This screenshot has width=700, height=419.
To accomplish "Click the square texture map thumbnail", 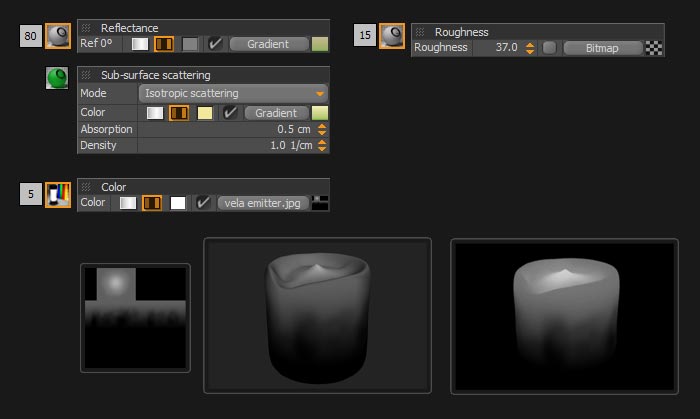I will pyautogui.click(x=135, y=317).
